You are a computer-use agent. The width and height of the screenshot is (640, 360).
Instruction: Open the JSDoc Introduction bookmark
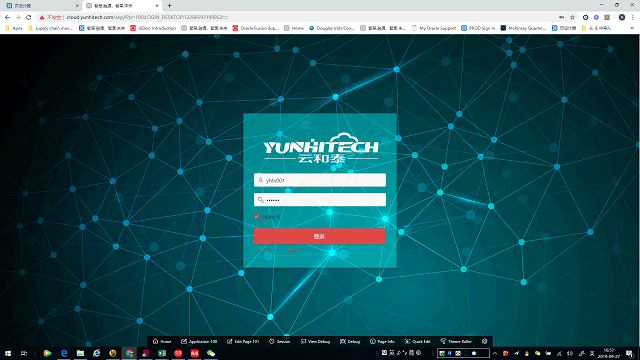coord(153,28)
